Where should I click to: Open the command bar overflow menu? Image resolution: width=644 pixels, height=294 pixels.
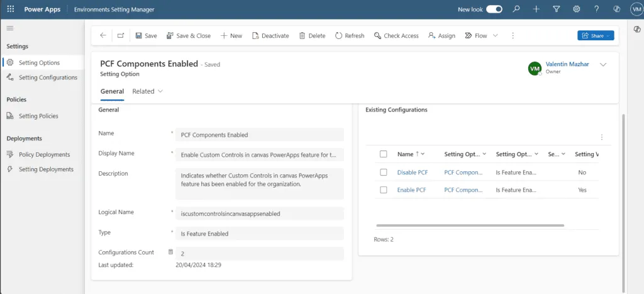513,36
